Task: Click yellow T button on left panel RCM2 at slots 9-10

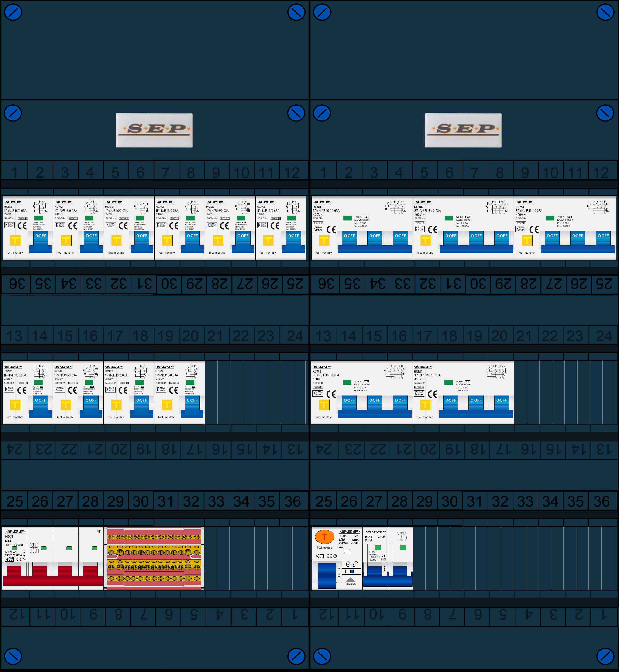Action: point(218,240)
